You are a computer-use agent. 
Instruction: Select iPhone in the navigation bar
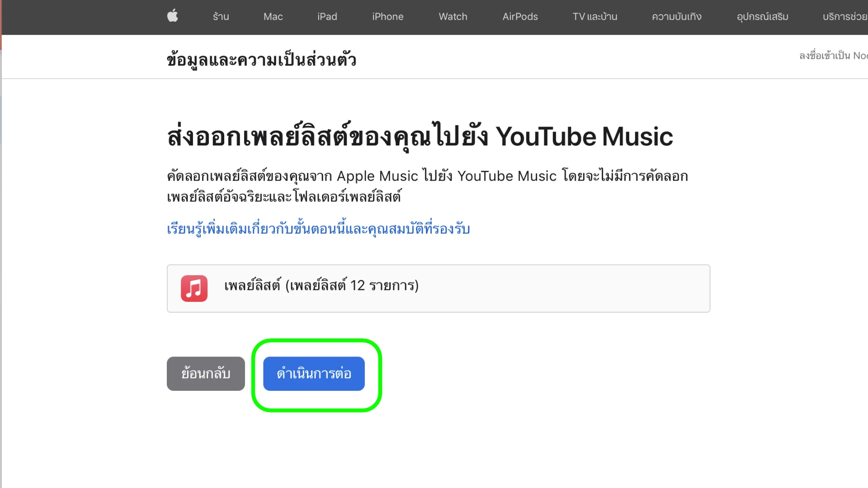387,17
